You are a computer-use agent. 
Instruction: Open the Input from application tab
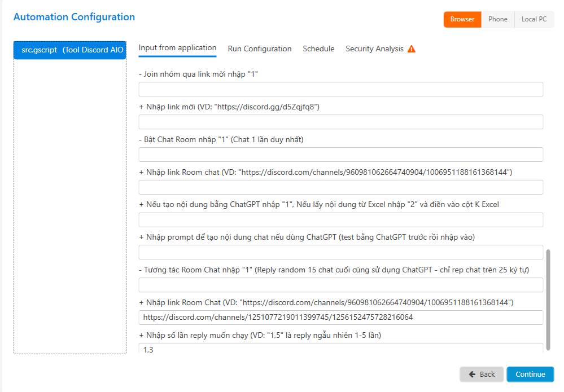pos(177,48)
